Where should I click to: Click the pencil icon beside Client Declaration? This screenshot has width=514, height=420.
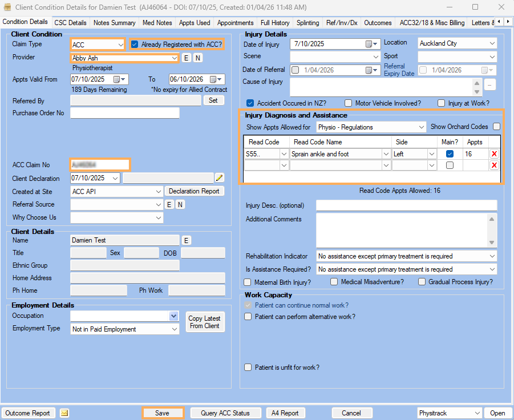[x=219, y=178]
